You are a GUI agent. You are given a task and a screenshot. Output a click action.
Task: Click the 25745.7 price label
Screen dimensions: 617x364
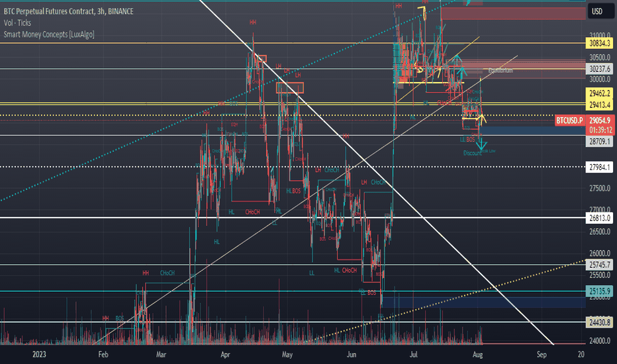pyautogui.click(x=600, y=265)
